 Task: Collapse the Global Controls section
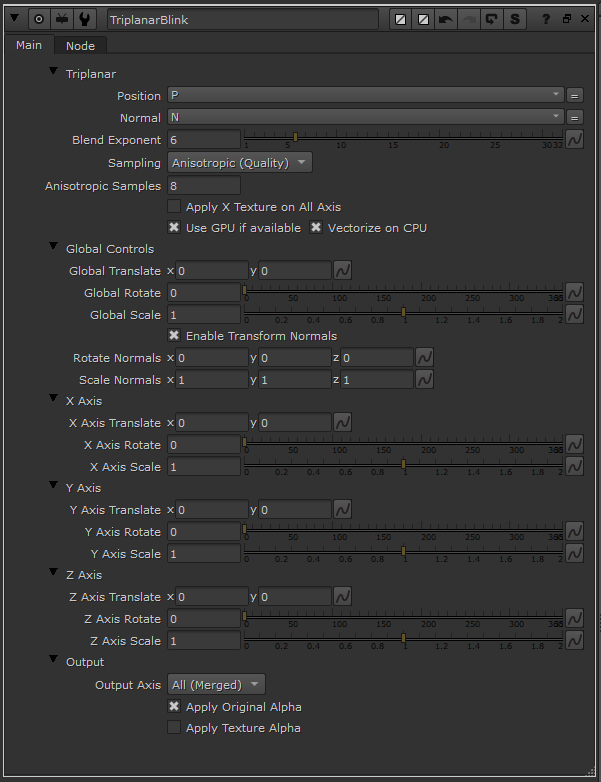53,248
